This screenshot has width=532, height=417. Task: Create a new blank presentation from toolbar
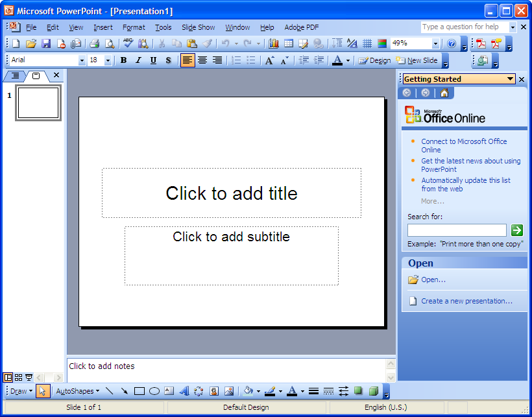(x=16, y=43)
